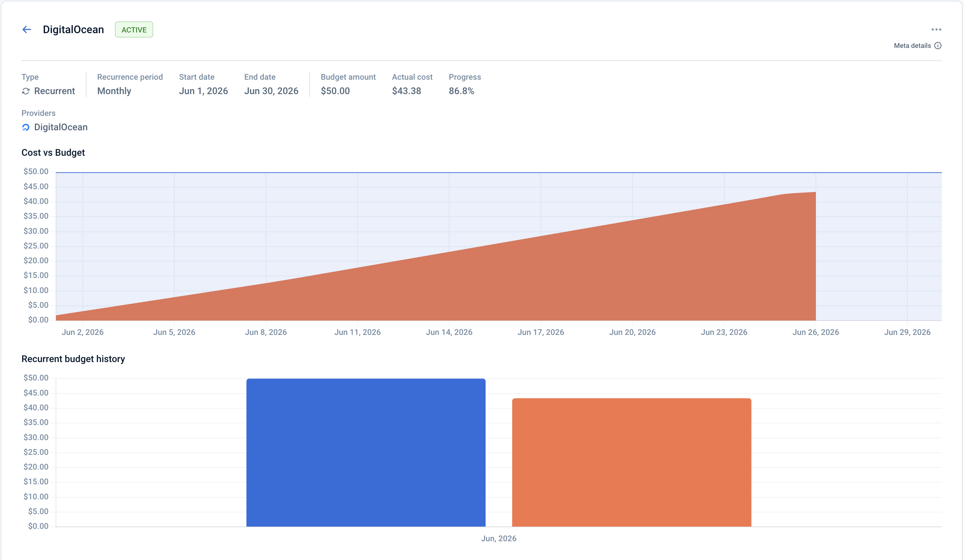The image size is (964, 560).
Task: Click the DigitalOcean provider logo icon
Action: tap(25, 127)
